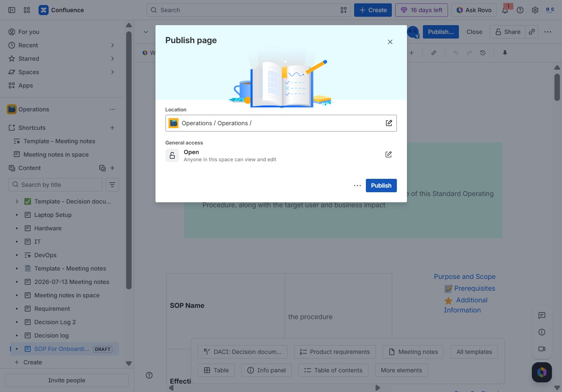This screenshot has width=562, height=392.
Task: Pin the editor toolbar
Action: point(505,53)
